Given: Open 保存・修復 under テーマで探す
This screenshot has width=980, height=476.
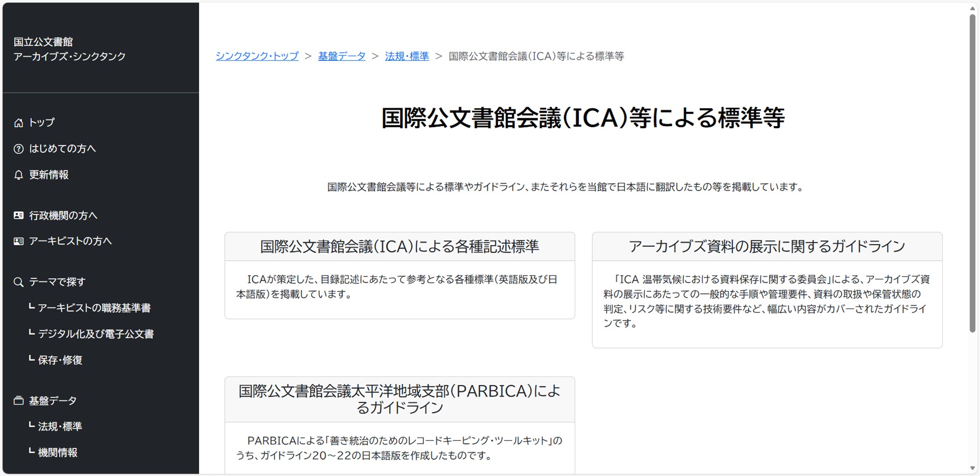Looking at the screenshot, I should point(60,360).
